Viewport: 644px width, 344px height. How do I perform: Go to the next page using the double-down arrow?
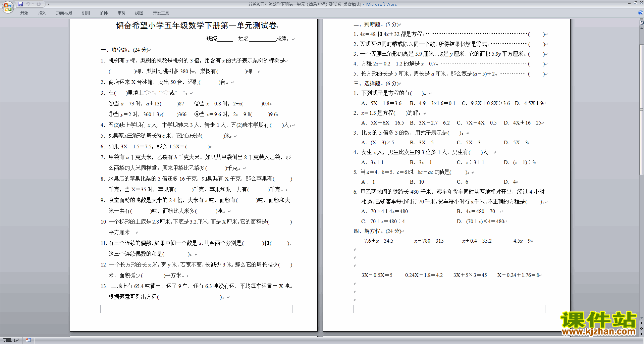tap(642, 334)
